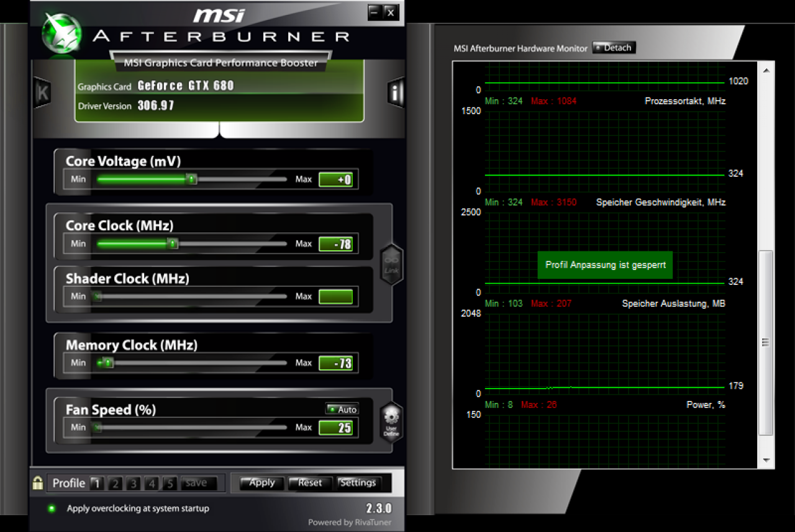
Task: Click the Core Clock -78 value field
Action: [335, 244]
